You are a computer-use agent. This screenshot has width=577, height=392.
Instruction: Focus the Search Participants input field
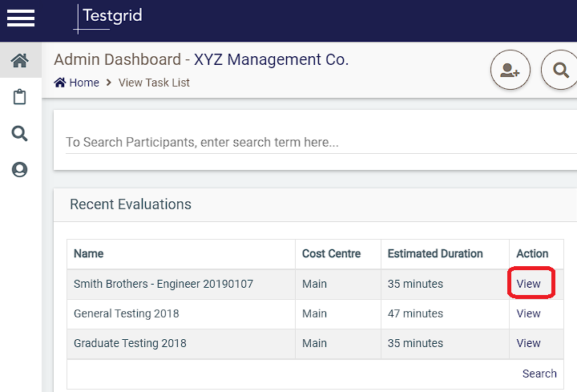click(x=321, y=142)
